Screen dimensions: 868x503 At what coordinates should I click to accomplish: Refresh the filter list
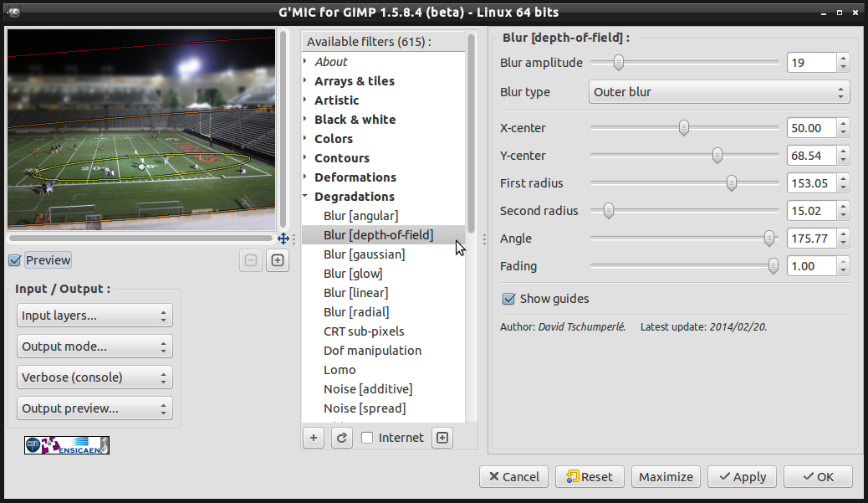click(x=341, y=438)
